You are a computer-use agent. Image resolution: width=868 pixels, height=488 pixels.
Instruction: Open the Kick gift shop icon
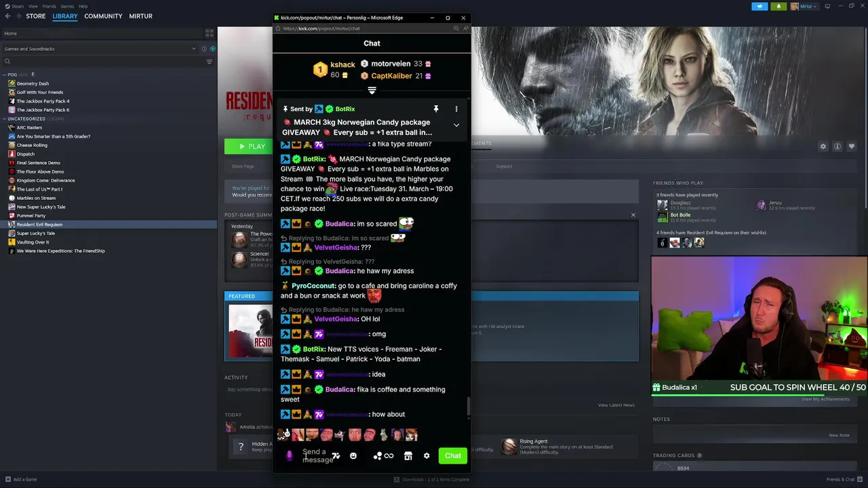point(408,456)
